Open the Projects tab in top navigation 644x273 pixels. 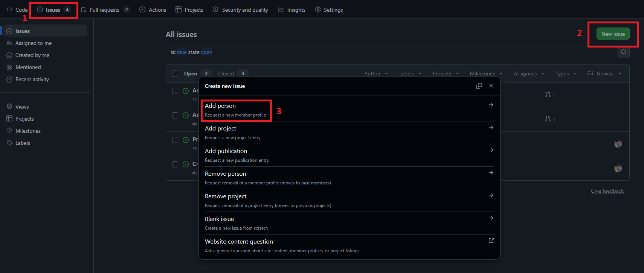point(189,10)
